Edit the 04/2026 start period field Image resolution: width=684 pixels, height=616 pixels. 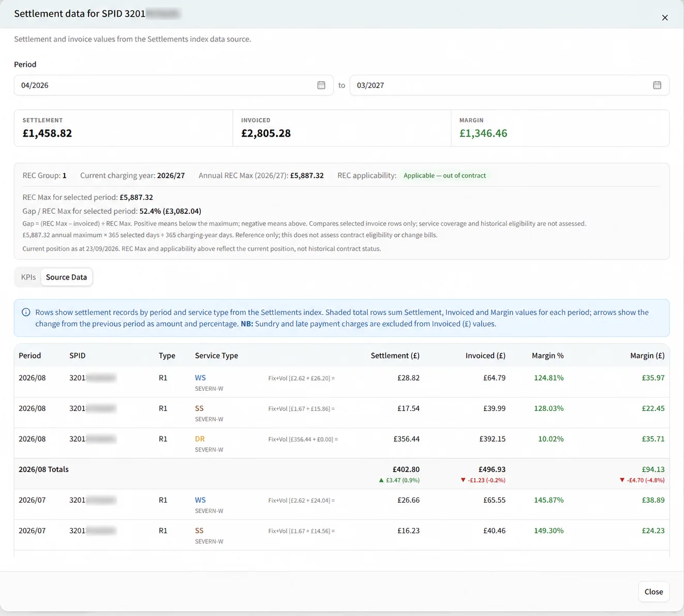[173, 85]
